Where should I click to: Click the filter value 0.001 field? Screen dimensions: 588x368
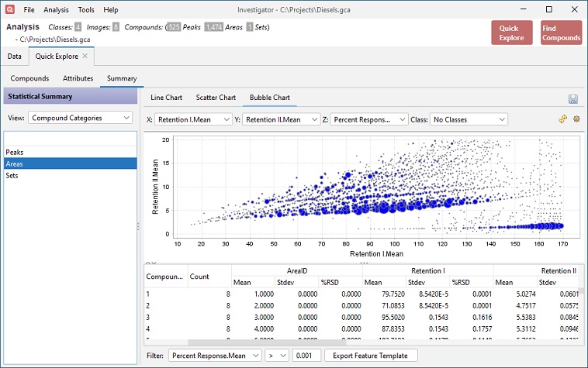(306, 356)
